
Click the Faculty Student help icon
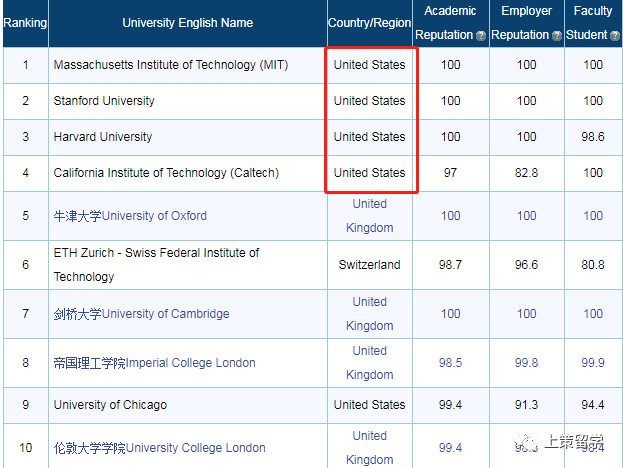(x=615, y=36)
